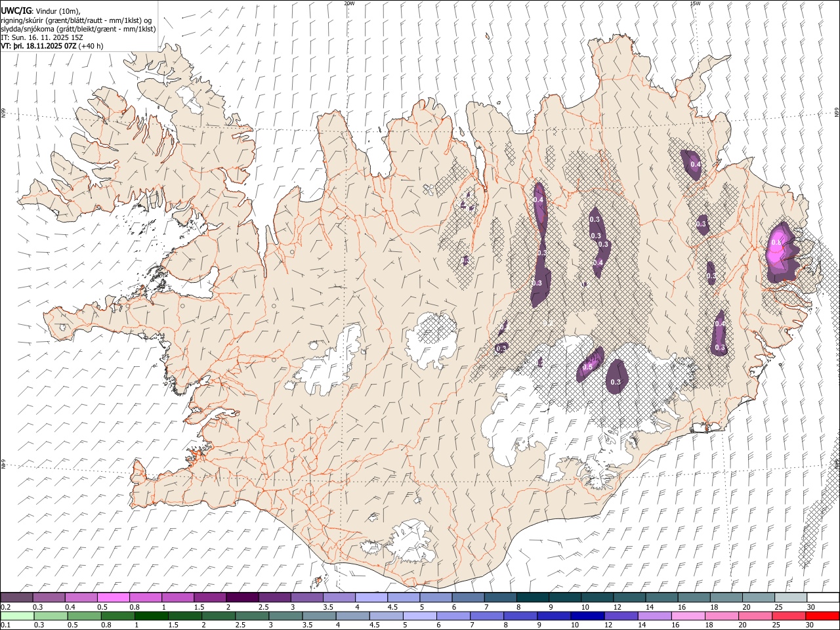Image resolution: width=840 pixels, height=630 pixels.
Task: Select the 3 violet swatch in upper legend row
Action: click(306, 598)
